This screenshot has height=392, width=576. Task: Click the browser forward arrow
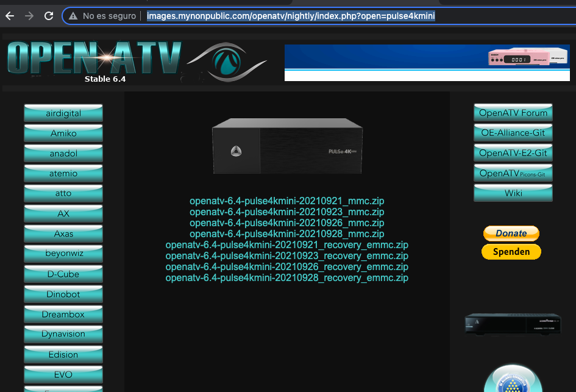tap(29, 16)
